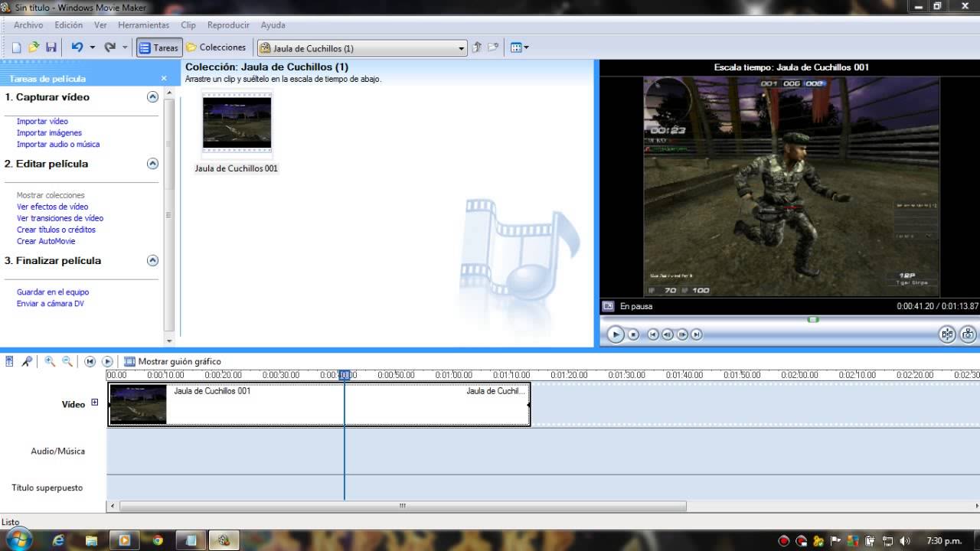Click Ver efectos de vídeo link
The image size is (980, 551).
tap(52, 207)
